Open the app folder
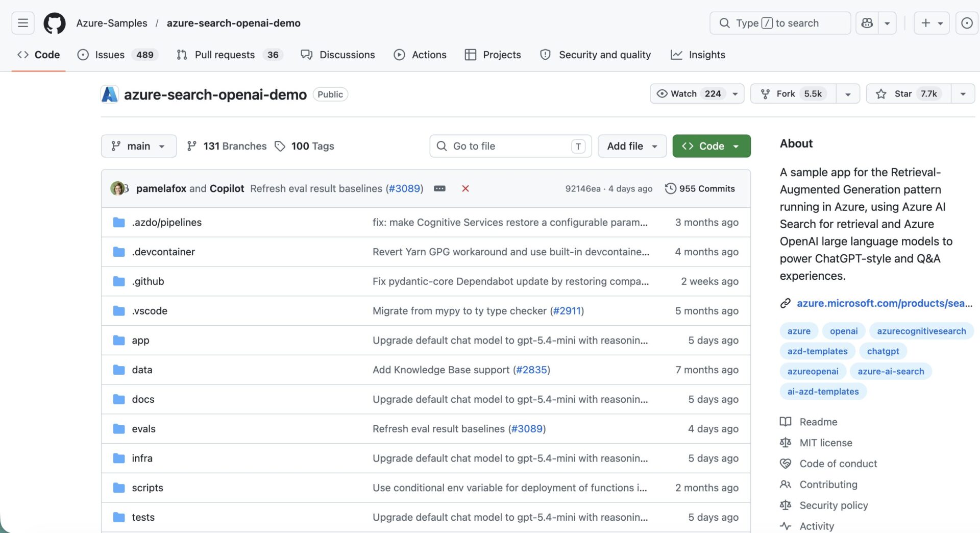Screen dimensions: 980x533 pyautogui.click(x=140, y=341)
